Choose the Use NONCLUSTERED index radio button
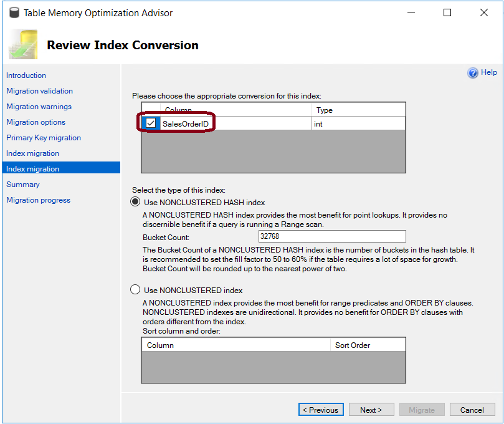504x424 pixels. tap(135, 289)
